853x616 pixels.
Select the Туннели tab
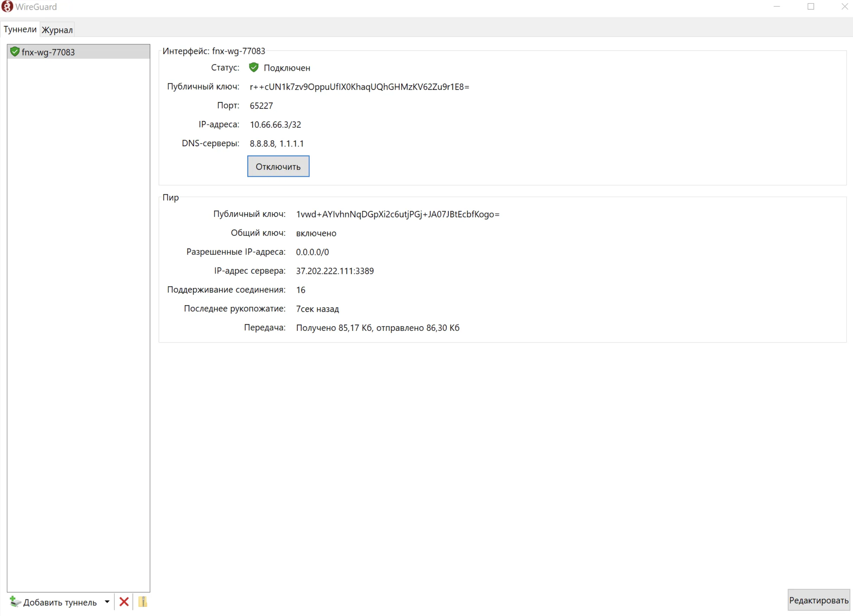point(20,29)
